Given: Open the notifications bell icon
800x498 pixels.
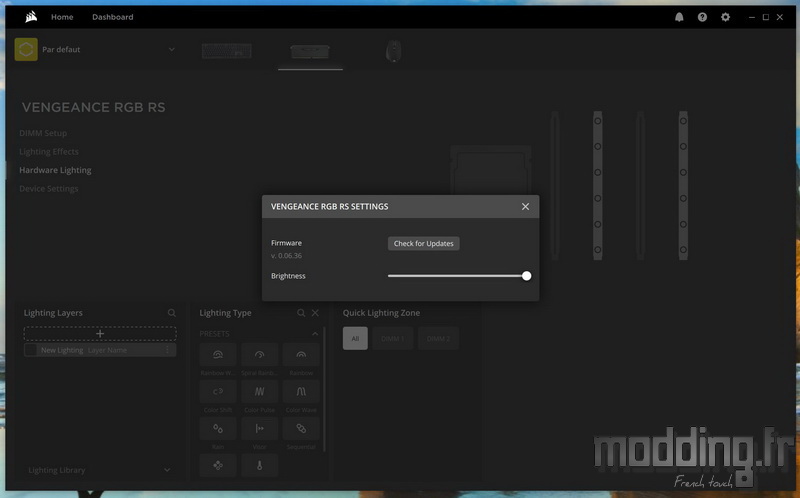Looking at the screenshot, I should (x=679, y=17).
